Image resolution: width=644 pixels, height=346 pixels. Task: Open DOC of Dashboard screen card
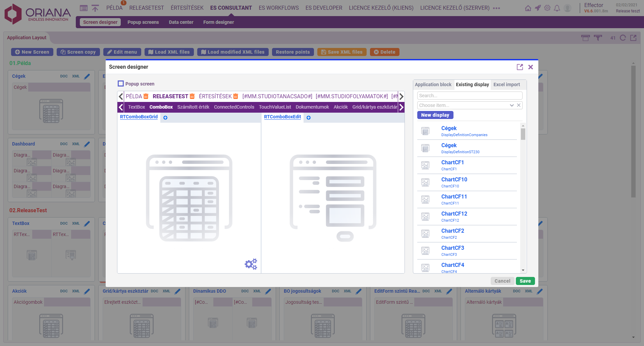point(64,144)
